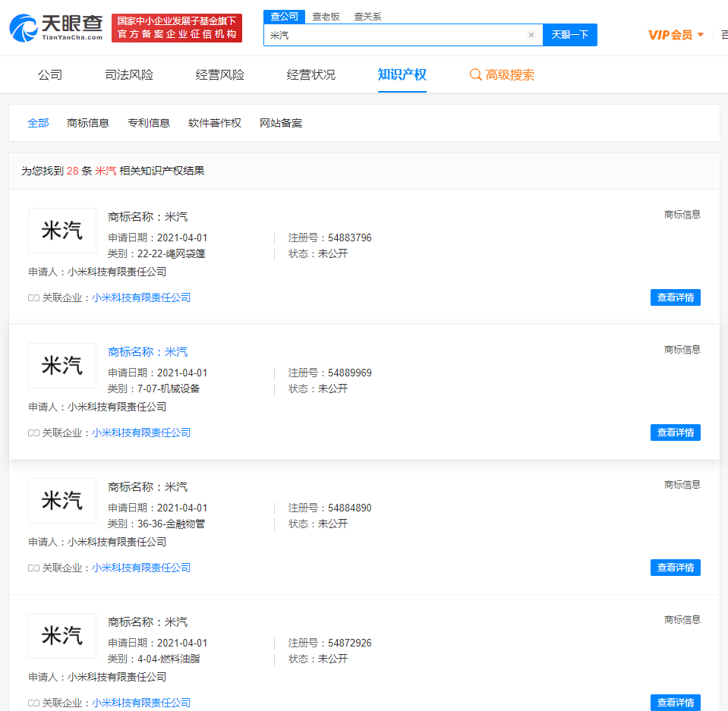Image resolution: width=728 pixels, height=711 pixels.
Task: Click link icon next to first 关联企业
Action: pyautogui.click(x=33, y=298)
